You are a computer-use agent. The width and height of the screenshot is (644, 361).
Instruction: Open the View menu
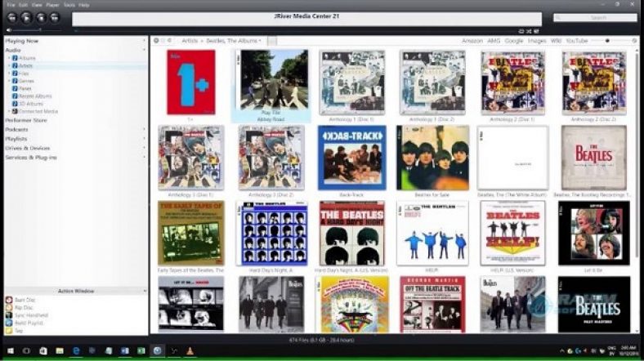tap(37, 5)
